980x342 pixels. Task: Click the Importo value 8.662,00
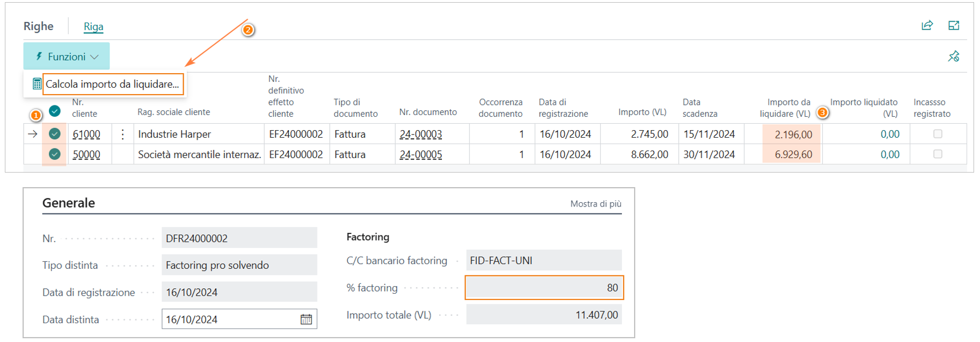point(649,154)
